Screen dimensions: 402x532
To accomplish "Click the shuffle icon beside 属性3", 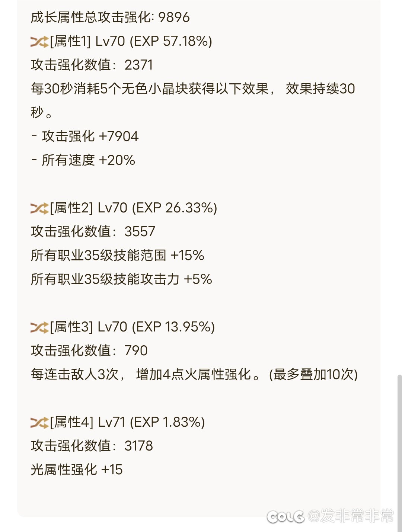I will point(39,327).
